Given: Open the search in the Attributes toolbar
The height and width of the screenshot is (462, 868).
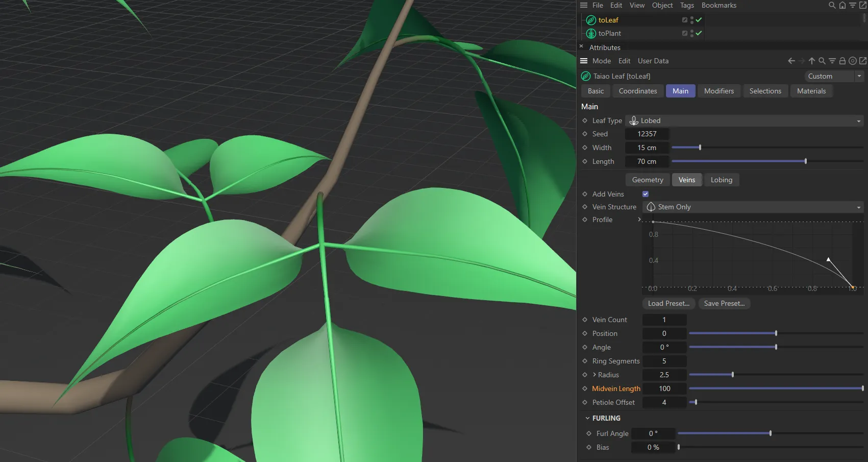Looking at the screenshot, I should (x=822, y=61).
